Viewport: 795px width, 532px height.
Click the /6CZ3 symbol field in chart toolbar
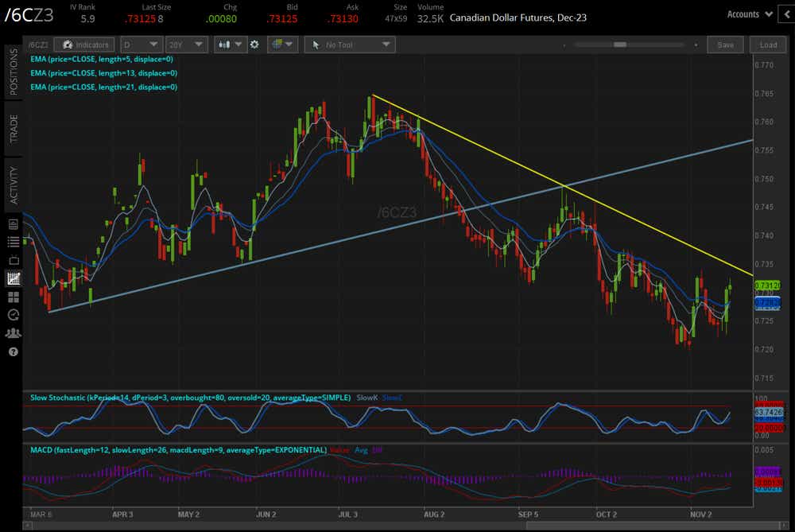38,45
